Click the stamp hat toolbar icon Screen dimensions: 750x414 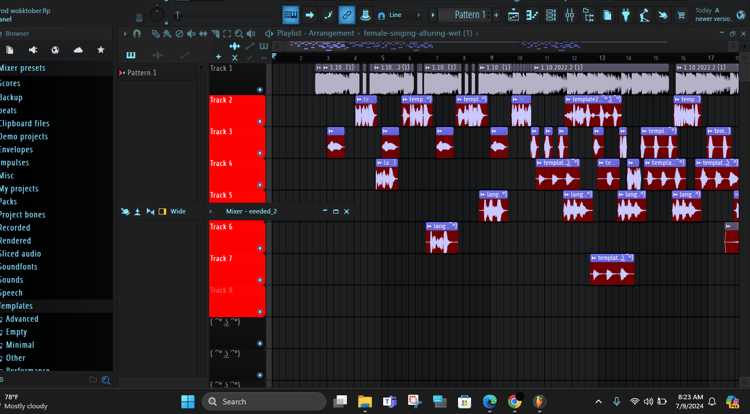[x=365, y=15]
